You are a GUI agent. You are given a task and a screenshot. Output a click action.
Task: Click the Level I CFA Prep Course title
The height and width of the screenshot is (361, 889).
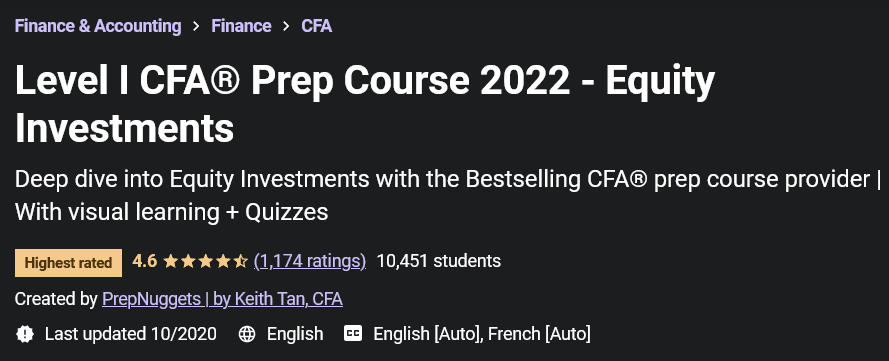click(x=365, y=104)
